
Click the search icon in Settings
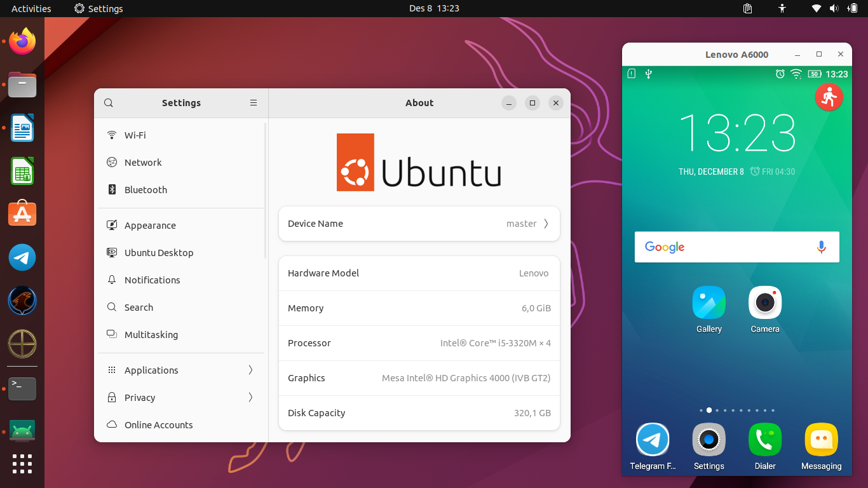pyautogui.click(x=109, y=103)
